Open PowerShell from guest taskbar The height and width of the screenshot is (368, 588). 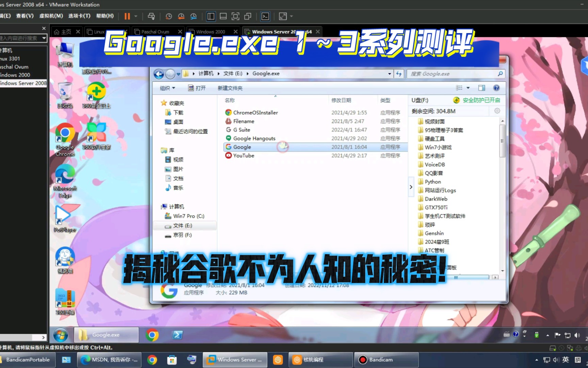click(177, 335)
